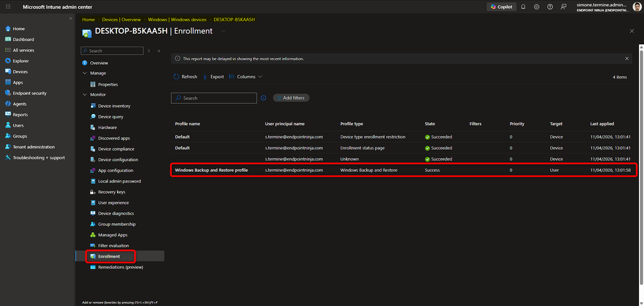Click the Groups icon in the left navigation

point(8,136)
